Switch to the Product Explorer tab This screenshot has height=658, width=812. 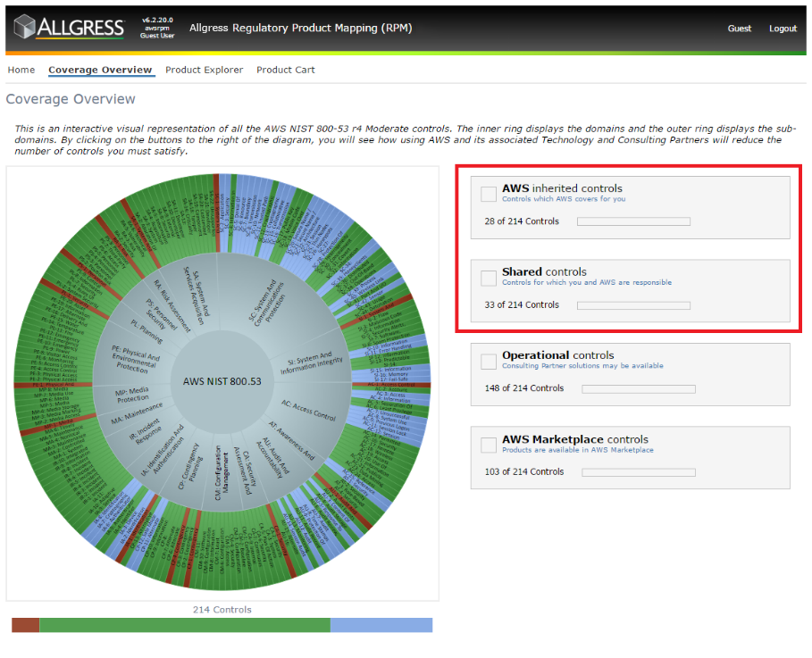(204, 70)
